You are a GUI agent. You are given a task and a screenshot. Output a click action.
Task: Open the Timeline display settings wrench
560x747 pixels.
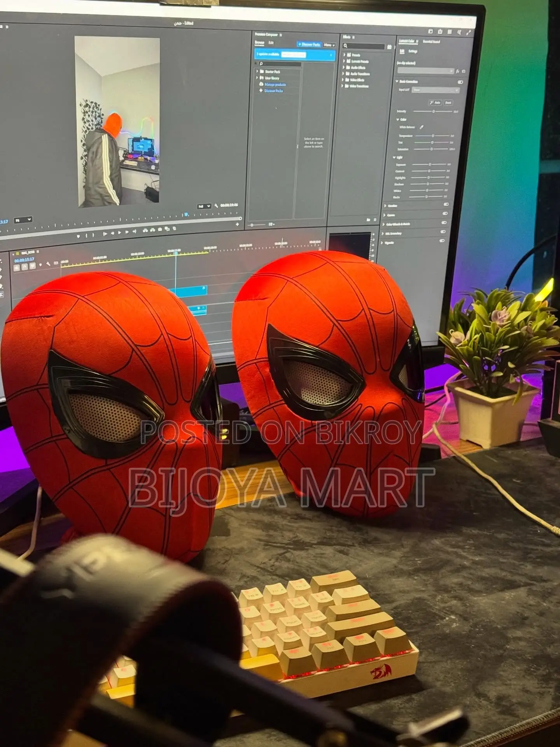48,264
